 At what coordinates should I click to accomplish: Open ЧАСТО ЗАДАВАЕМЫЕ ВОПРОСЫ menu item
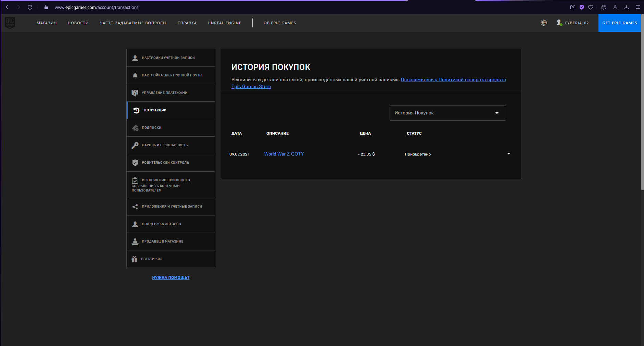[x=133, y=23]
